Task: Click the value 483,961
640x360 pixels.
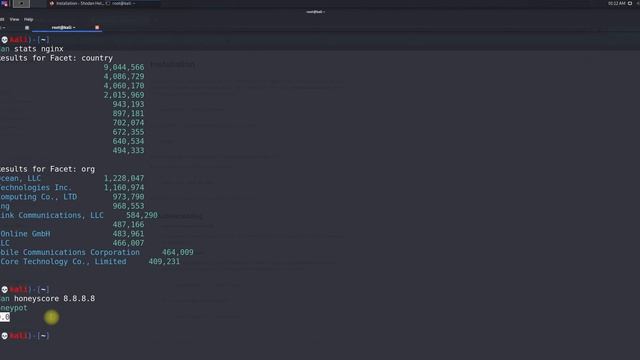Action: coord(128,234)
